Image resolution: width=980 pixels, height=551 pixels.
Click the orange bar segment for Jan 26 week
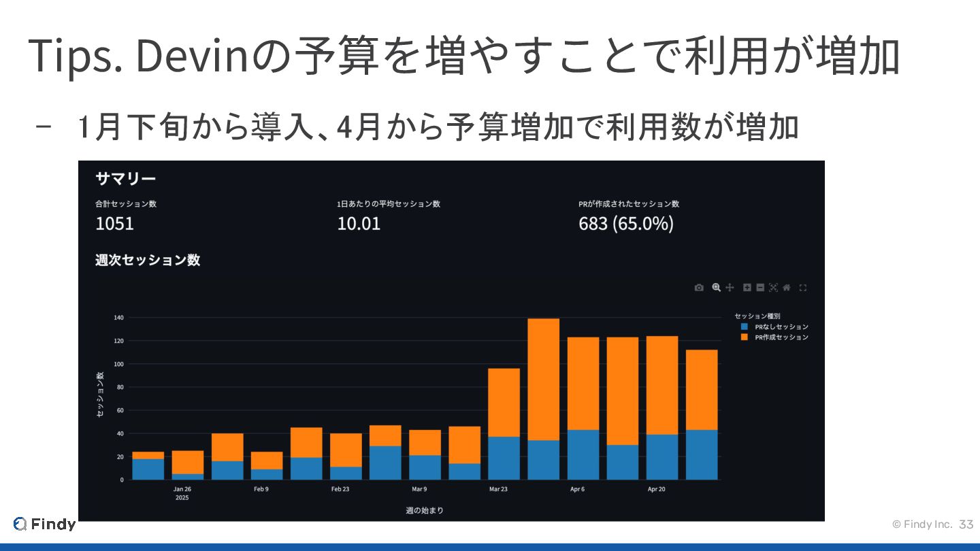[187, 462]
